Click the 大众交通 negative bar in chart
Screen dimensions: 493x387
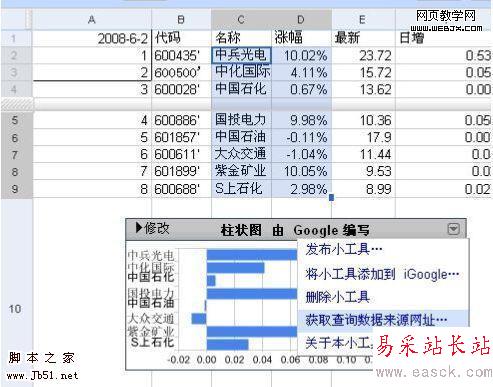[199, 319]
